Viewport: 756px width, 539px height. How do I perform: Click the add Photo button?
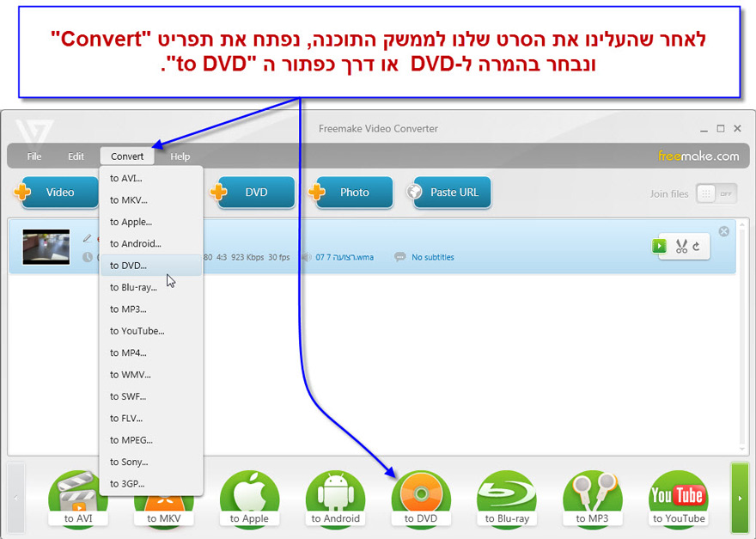351,192
